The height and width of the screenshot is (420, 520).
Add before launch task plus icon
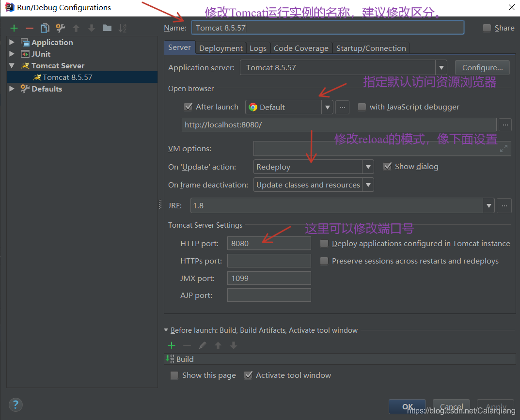pyautogui.click(x=172, y=345)
